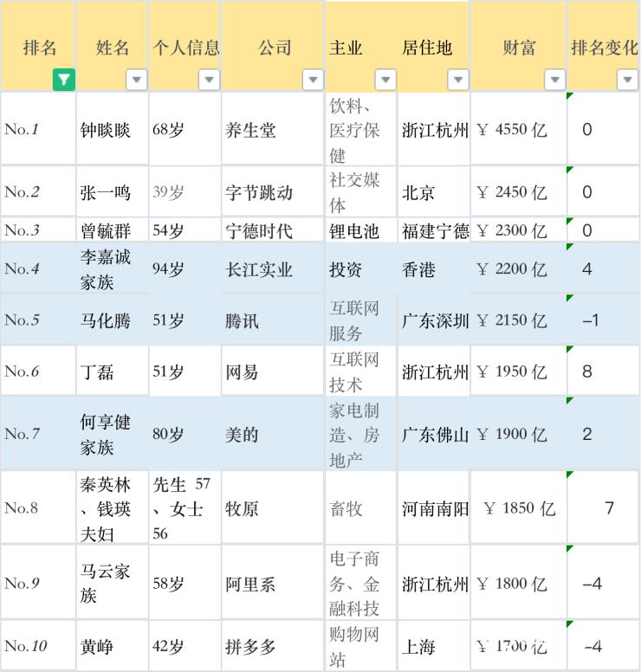The width and height of the screenshot is (641, 672).
Task: Select cell No.2 in ranking column
Action: click(x=38, y=191)
